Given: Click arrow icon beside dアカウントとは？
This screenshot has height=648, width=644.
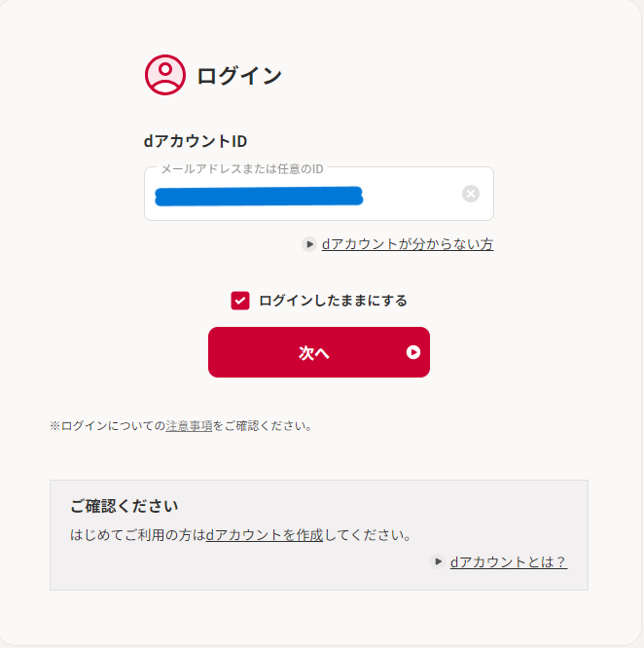Looking at the screenshot, I should coord(438,561).
